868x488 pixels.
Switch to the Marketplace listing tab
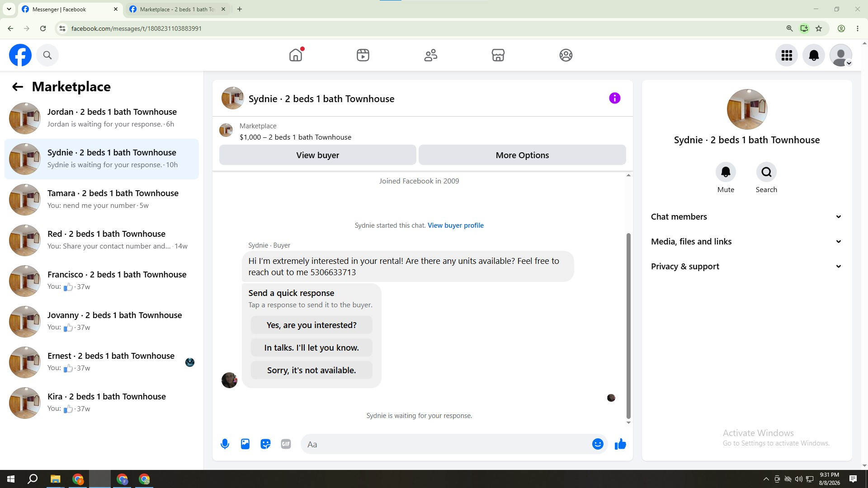(x=178, y=9)
